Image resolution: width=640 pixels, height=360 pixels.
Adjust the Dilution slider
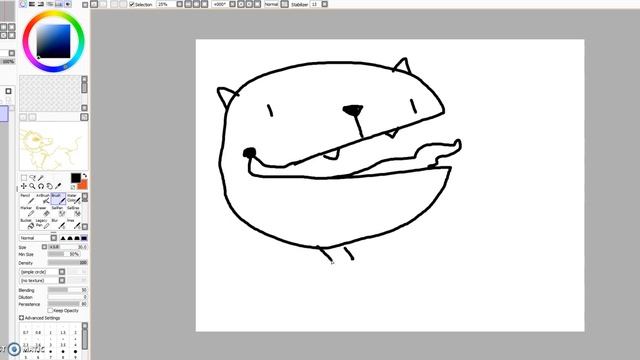[x=67, y=297]
